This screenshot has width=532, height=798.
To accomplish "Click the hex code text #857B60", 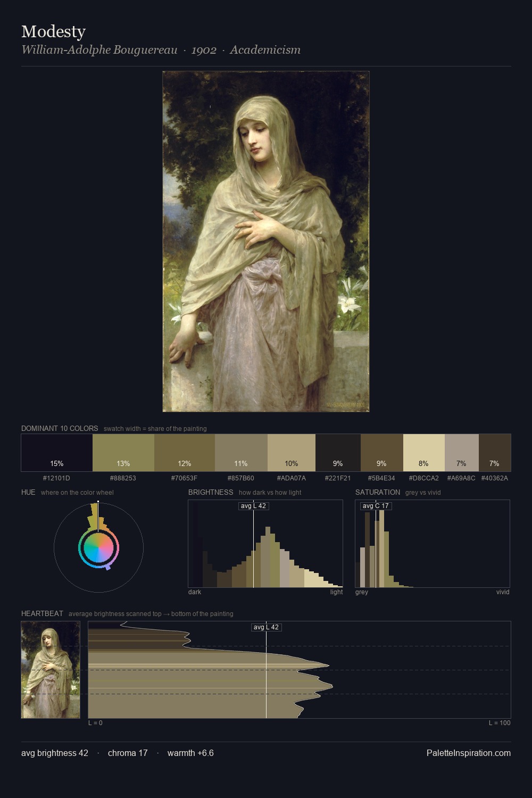I will pyautogui.click(x=240, y=478).
